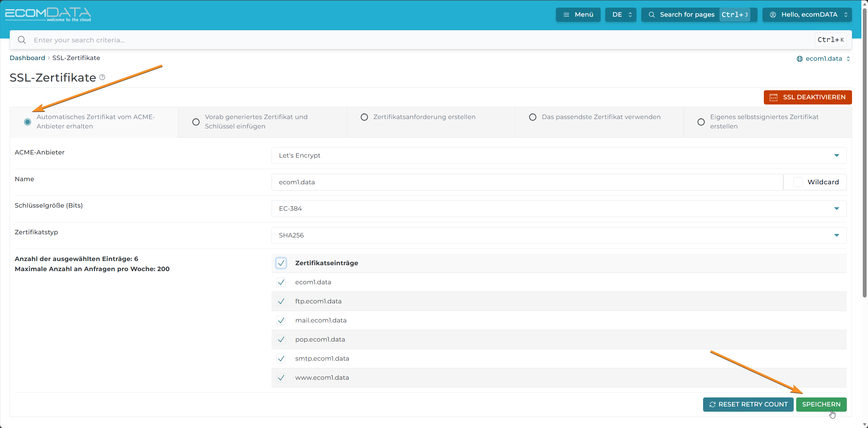
Task: Go to Dashboard breadcrumb link
Action: click(x=27, y=58)
